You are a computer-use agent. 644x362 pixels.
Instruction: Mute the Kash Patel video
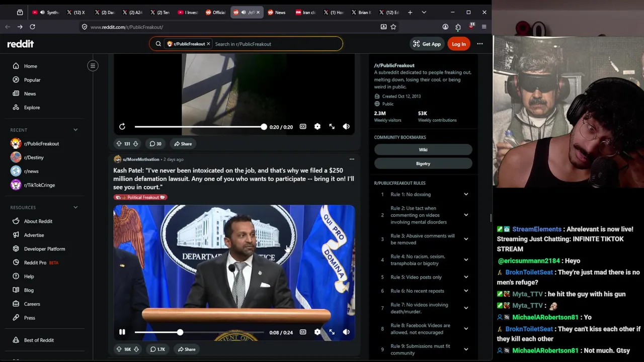coord(346,332)
